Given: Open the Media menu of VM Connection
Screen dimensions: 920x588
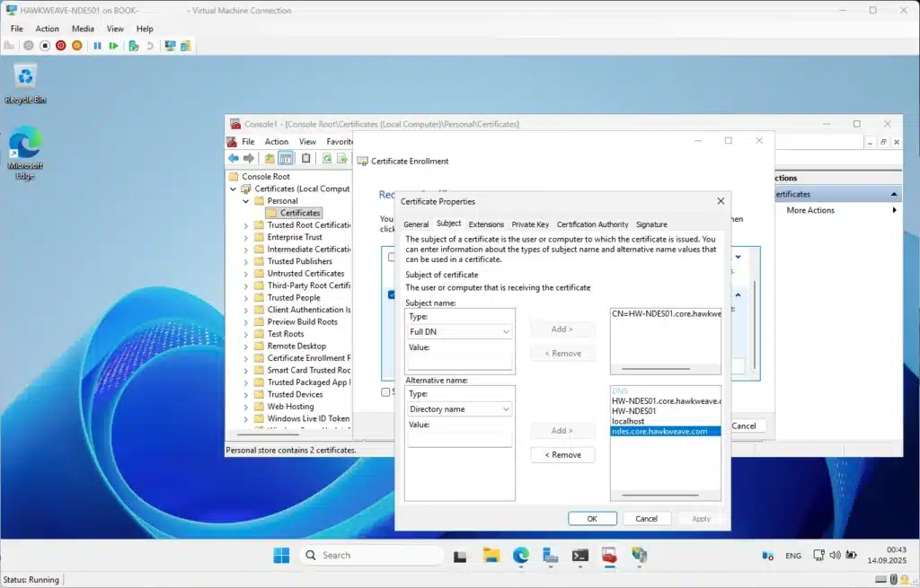Looking at the screenshot, I should [83, 29].
